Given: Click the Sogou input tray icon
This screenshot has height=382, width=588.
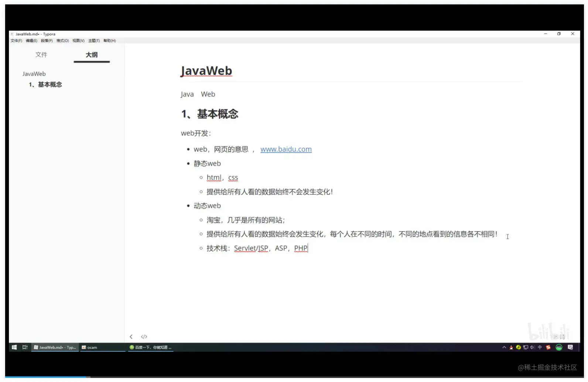Looking at the screenshot, I should [x=548, y=347].
